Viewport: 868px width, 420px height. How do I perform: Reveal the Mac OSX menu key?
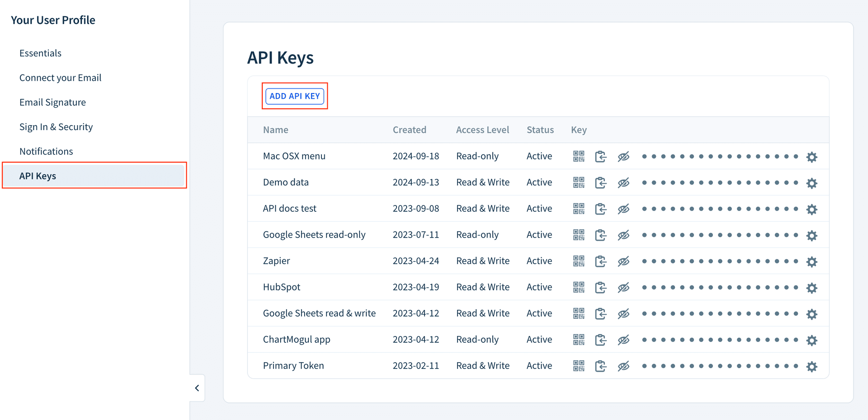(623, 156)
